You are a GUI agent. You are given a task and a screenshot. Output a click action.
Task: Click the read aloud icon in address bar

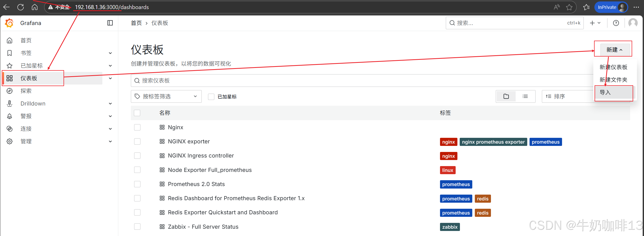(x=557, y=7)
